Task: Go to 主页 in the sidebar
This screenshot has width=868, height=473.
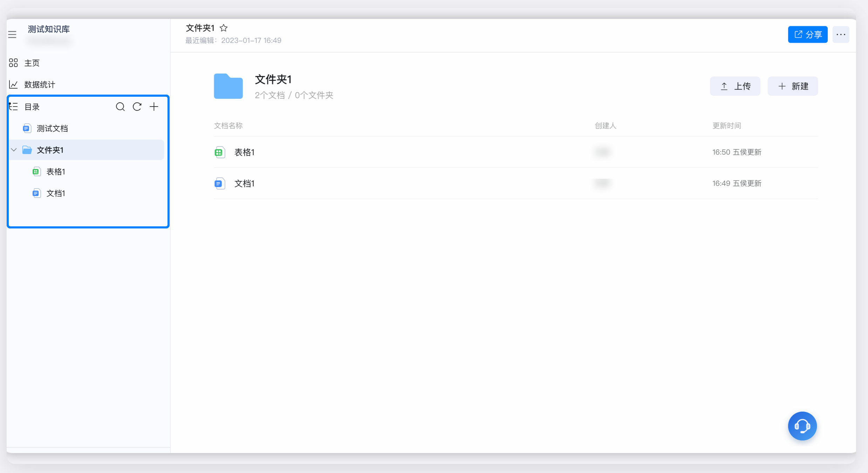Action: pos(32,63)
